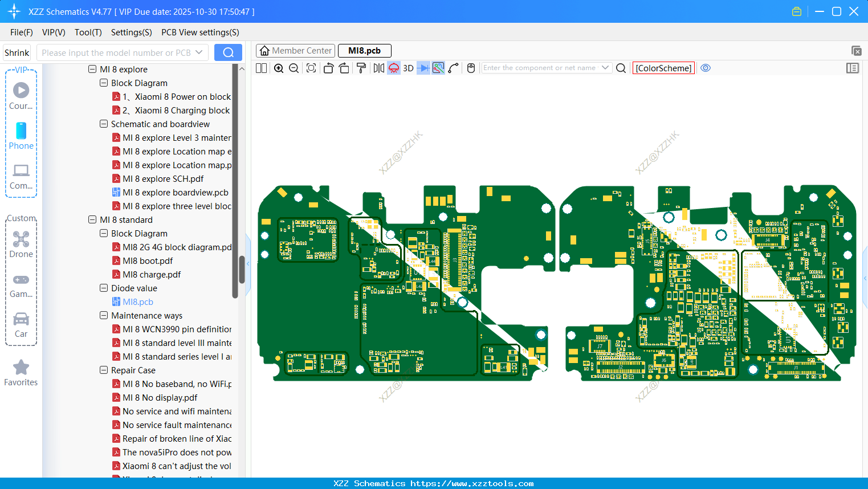The image size is (868, 489).
Task: Click the zoom out magnifier icon
Action: click(294, 68)
